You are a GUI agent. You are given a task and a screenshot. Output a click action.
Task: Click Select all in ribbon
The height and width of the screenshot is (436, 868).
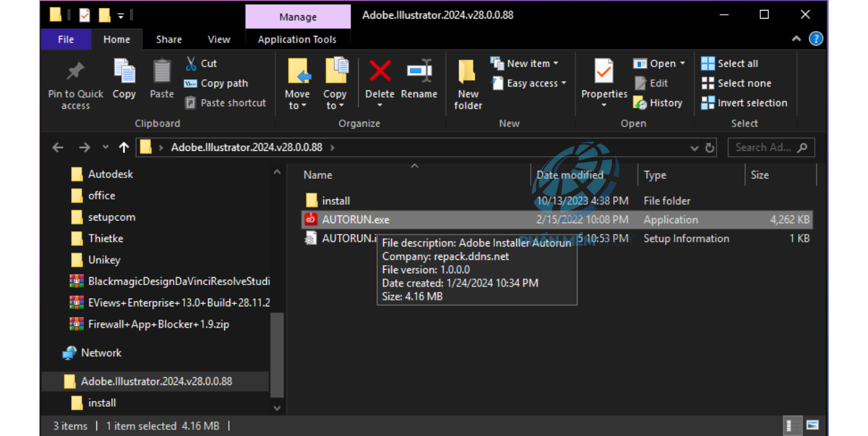pos(730,63)
